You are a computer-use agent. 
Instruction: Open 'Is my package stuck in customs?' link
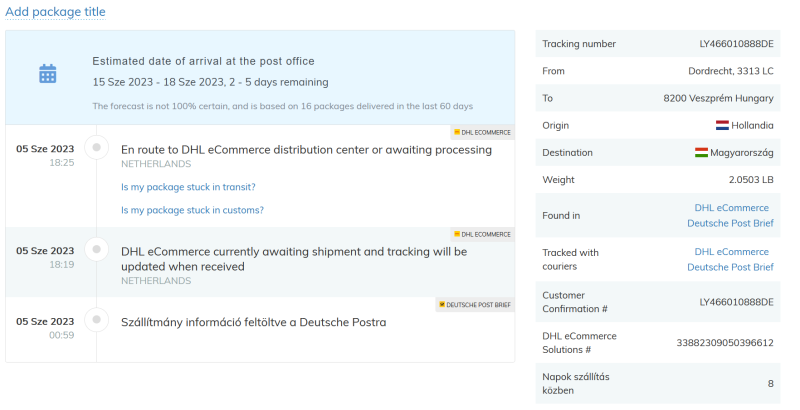tap(192, 210)
